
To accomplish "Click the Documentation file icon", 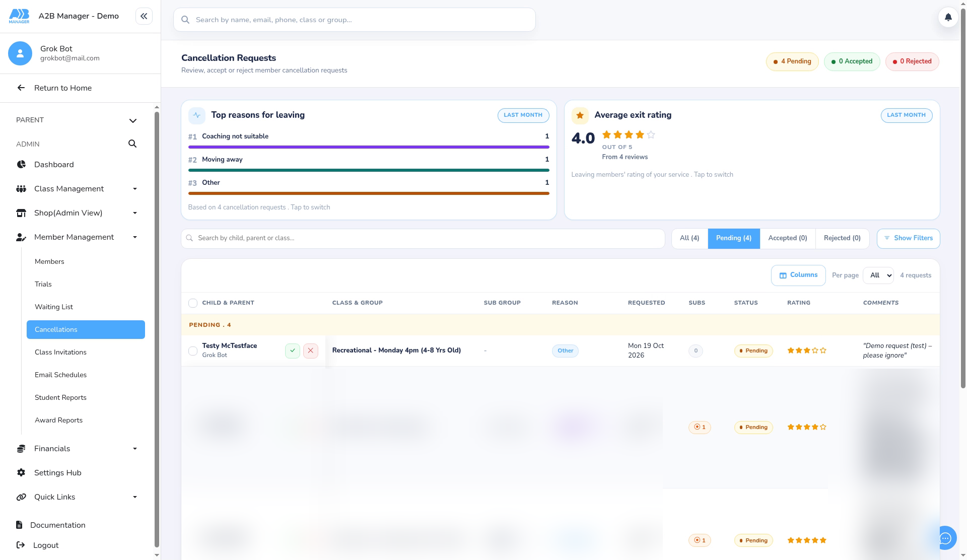I will 19,525.
